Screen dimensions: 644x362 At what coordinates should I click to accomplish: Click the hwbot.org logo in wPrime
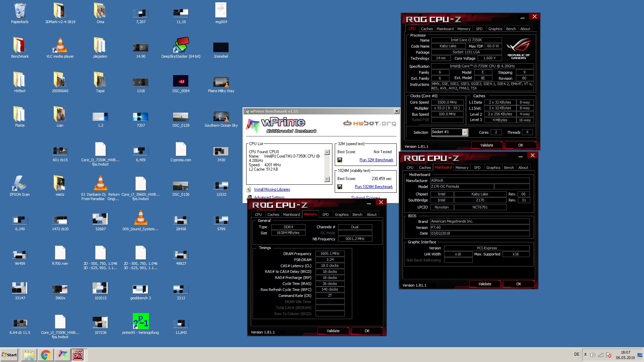[369, 123]
